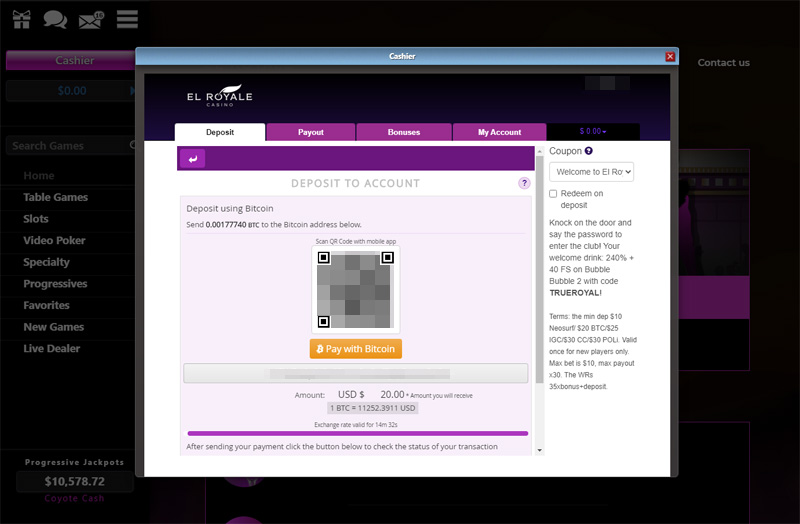Image resolution: width=800 pixels, height=524 pixels.
Task: Click Pay with Bitcoin button
Action: tap(356, 349)
